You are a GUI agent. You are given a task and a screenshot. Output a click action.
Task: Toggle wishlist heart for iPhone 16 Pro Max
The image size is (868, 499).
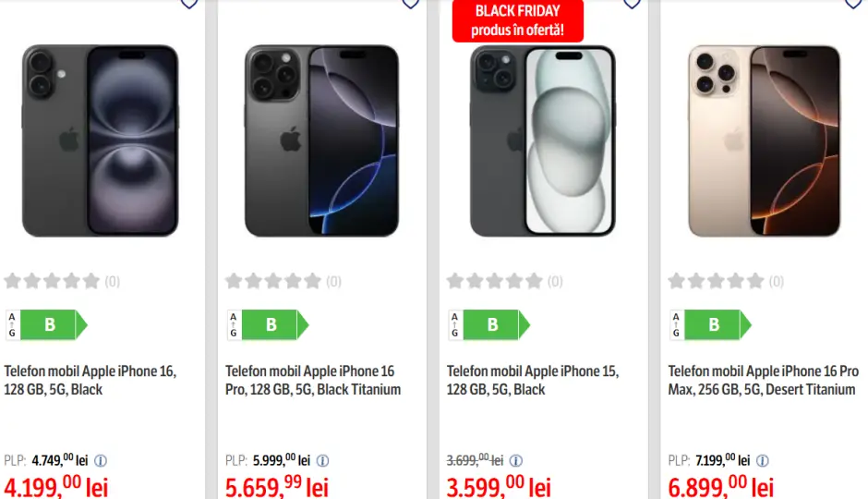(x=852, y=4)
